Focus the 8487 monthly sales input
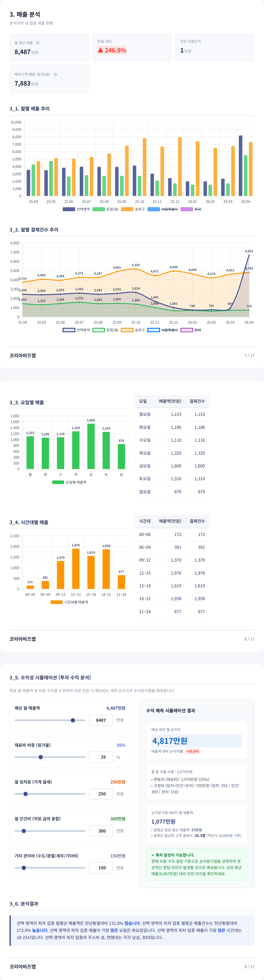The height and width of the screenshot is (980, 264). tap(101, 720)
